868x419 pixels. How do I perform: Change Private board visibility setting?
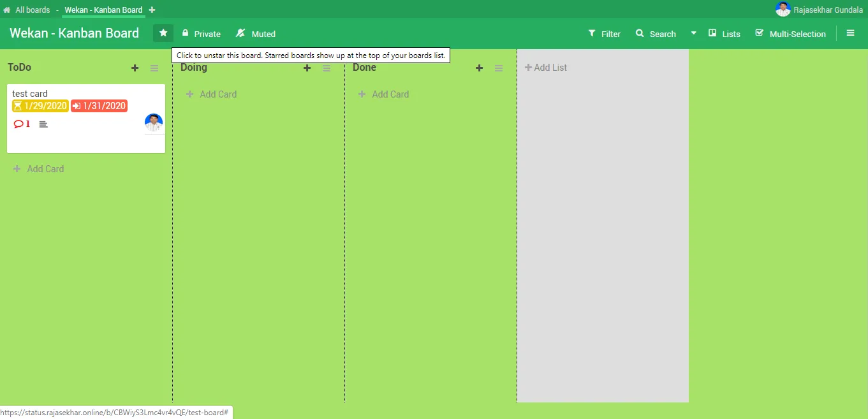(x=202, y=34)
